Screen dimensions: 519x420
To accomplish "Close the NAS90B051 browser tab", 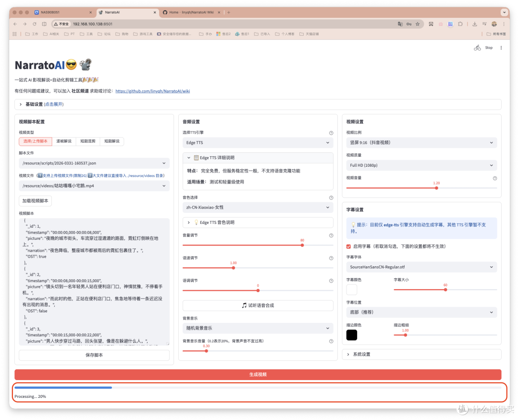I will tap(90, 12).
